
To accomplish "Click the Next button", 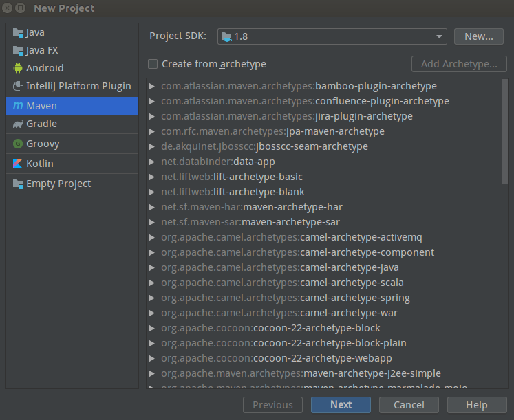I will tap(341, 405).
